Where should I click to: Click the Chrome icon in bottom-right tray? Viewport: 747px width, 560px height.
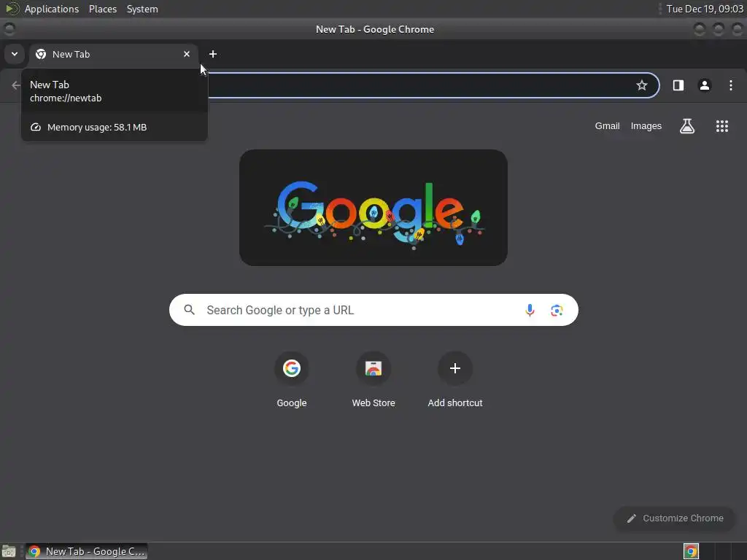click(691, 551)
